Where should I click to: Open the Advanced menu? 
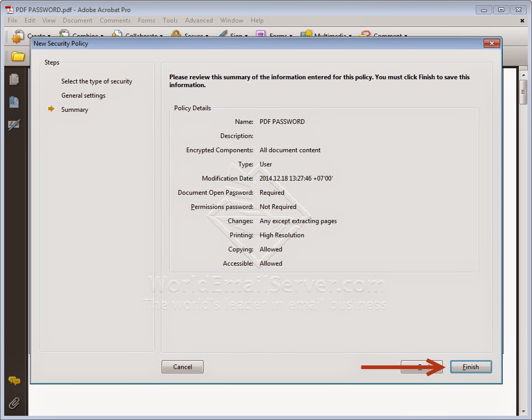[x=199, y=20]
